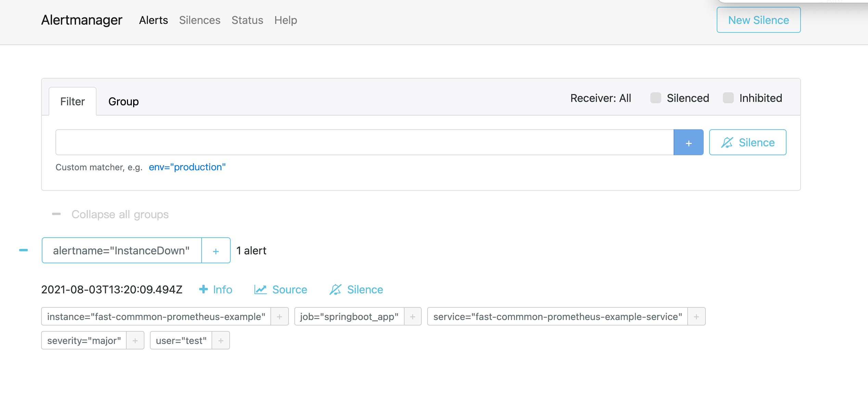Enable the Inhibited alerts checkbox
868x411 pixels.
coord(728,98)
